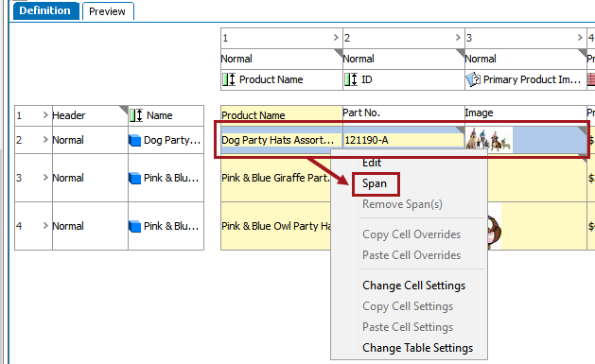Expand column 2 with its chevron arrow

point(458,38)
